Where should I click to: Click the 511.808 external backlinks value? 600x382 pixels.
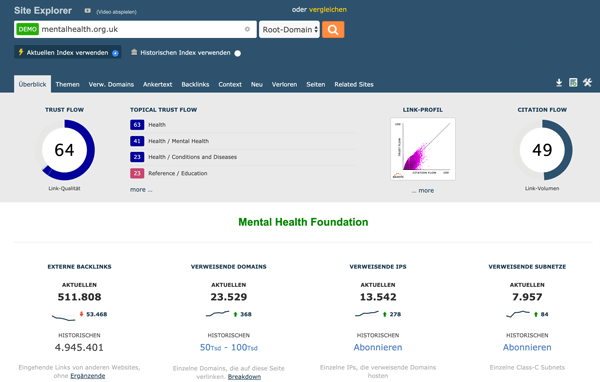[x=79, y=297]
